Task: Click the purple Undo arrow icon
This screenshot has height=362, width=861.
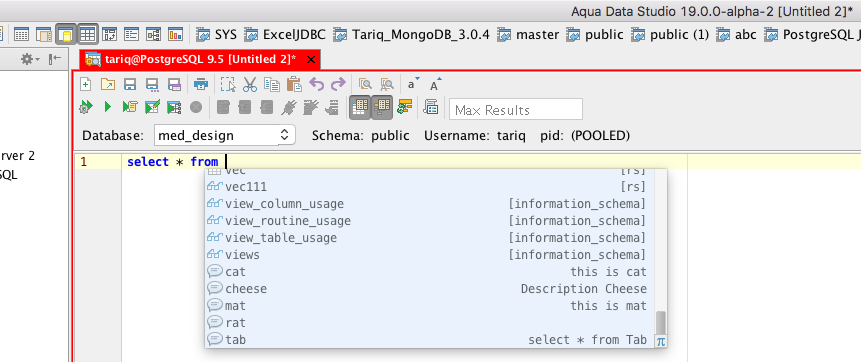Action: 317,85
